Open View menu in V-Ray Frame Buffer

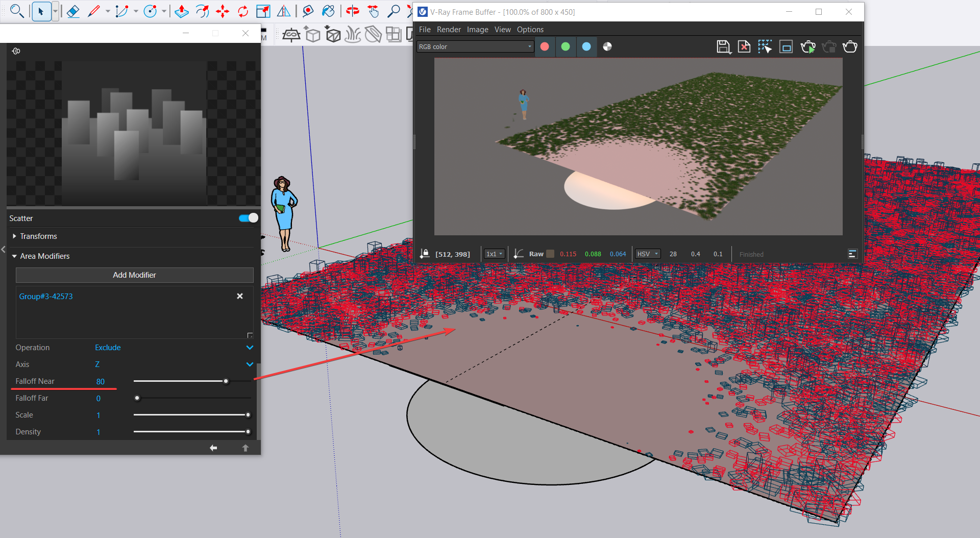(502, 30)
